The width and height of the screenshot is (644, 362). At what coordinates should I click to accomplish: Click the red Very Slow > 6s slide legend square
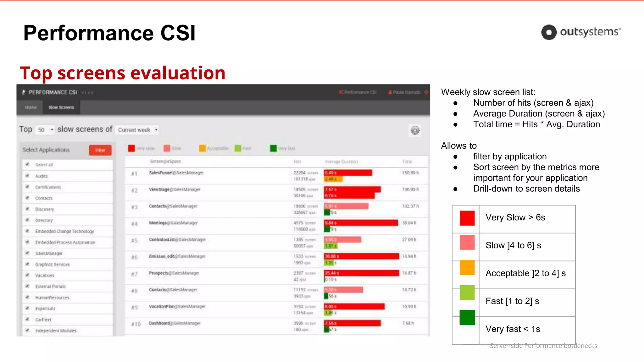point(467,218)
